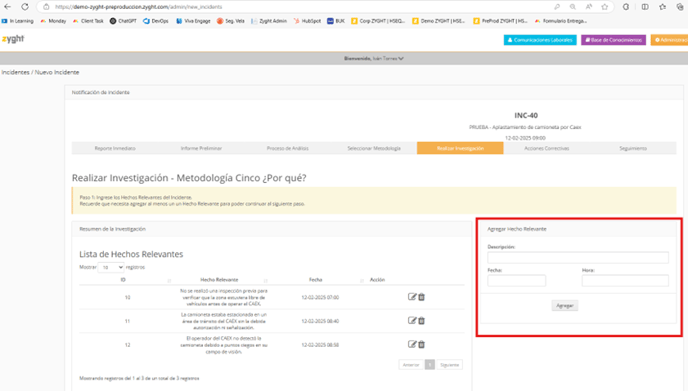Viewport: 688px width, 391px height.
Task: Click the zoom magnifier icon in address bar
Action: [573, 7]
